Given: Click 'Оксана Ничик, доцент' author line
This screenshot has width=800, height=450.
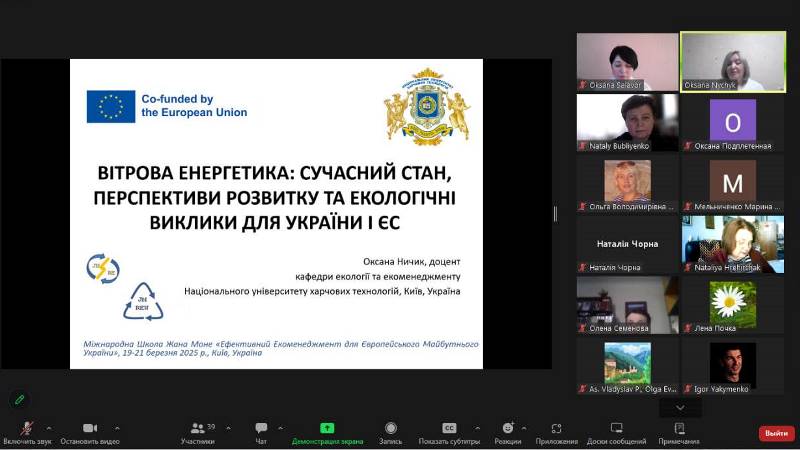Looking at the screenshot, I should click(x=412, y=261).
